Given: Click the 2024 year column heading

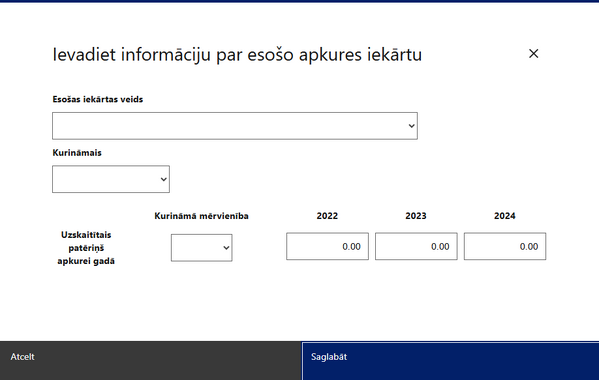Looking at the screenshot, I should (x=505, y=216).
